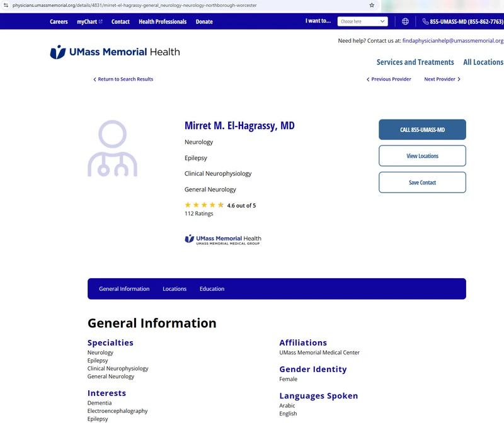Click 'Dementia' under Interests
The width and height of the screenshot is (504, 423).
click(100, 403)
